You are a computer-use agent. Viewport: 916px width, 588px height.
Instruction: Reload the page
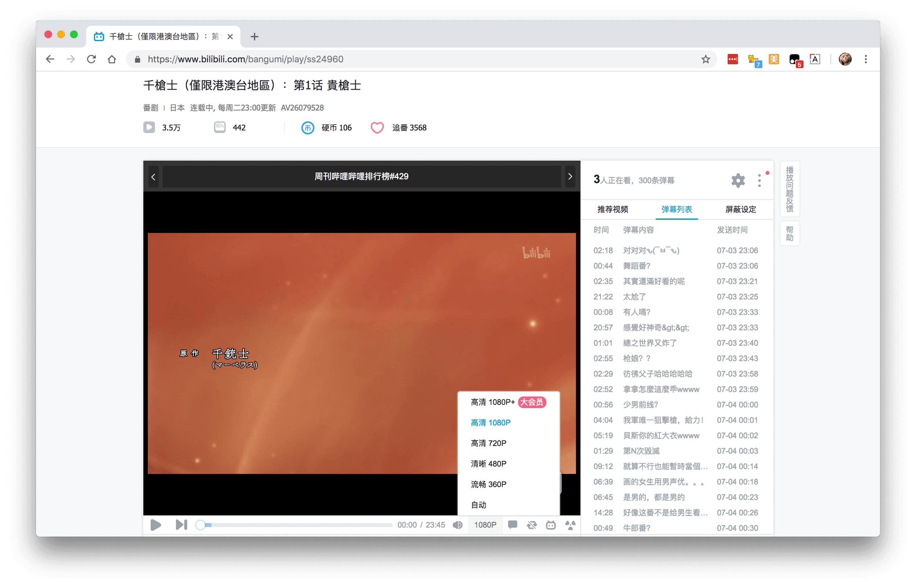coord(91,59)
